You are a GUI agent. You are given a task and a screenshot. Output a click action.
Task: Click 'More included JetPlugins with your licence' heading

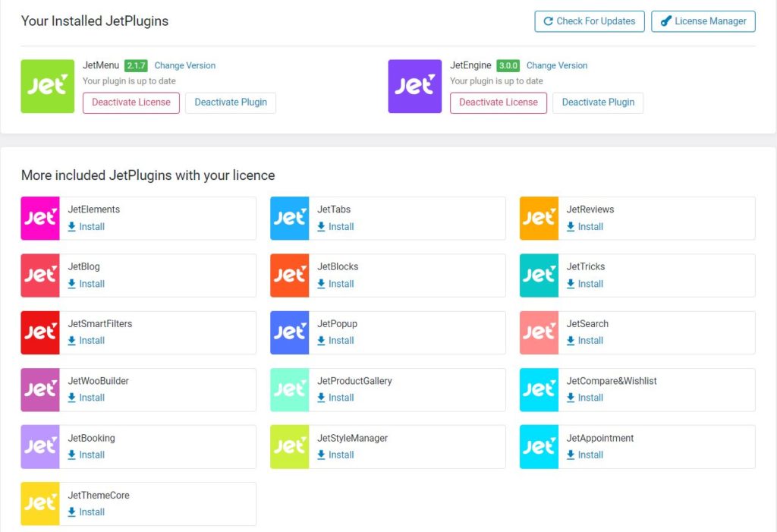pos(148,175)
